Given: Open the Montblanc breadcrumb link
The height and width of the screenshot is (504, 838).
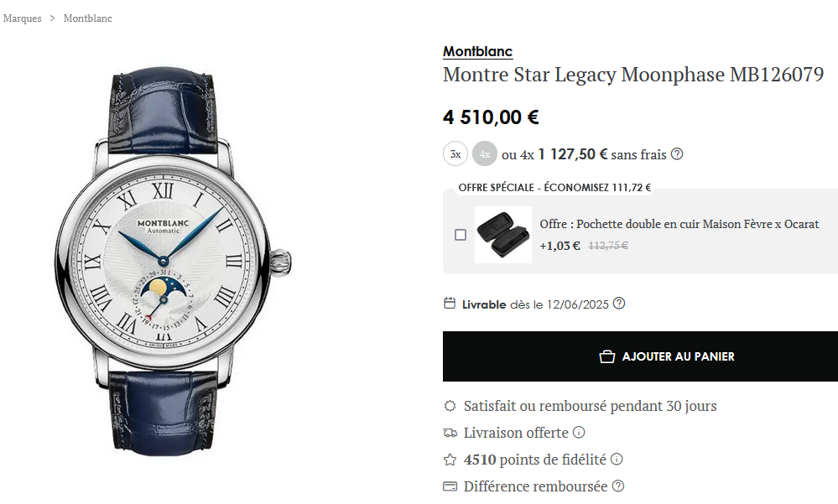Looking at the screenshot, I should click(87, 18).
